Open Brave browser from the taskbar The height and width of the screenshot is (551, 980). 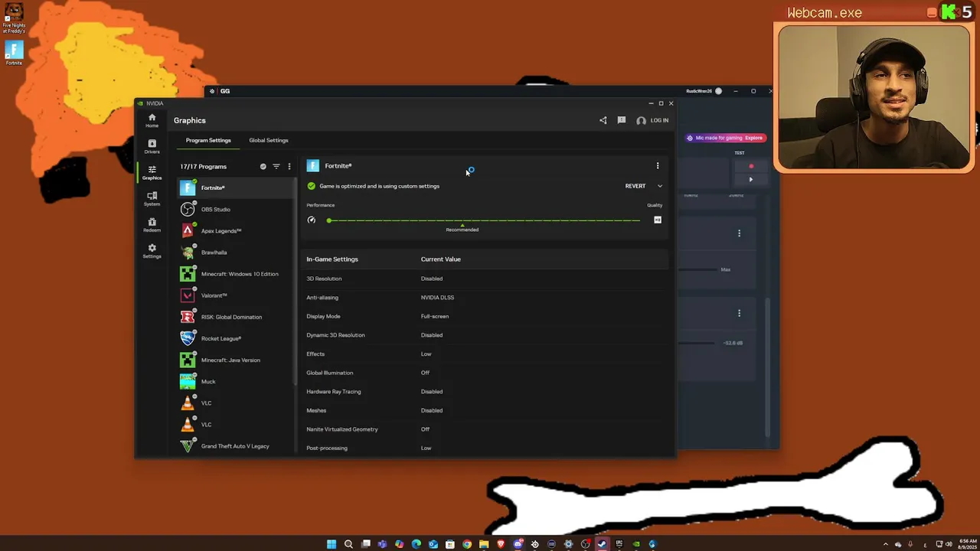coord(501,544)
